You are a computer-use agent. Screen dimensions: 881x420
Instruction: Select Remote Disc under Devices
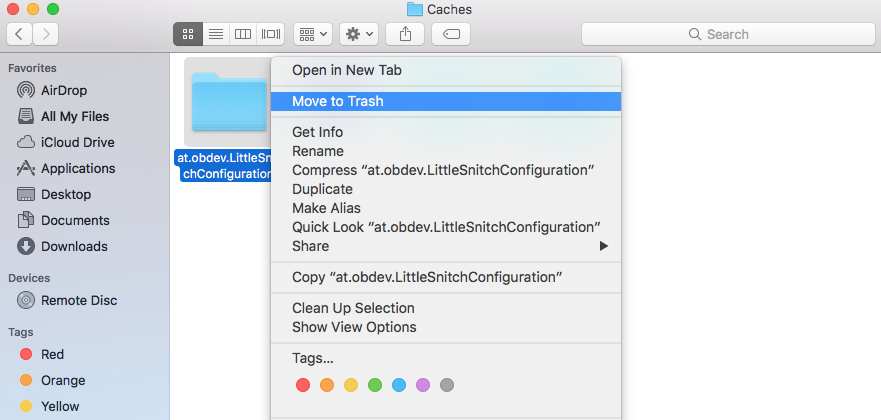67,300
